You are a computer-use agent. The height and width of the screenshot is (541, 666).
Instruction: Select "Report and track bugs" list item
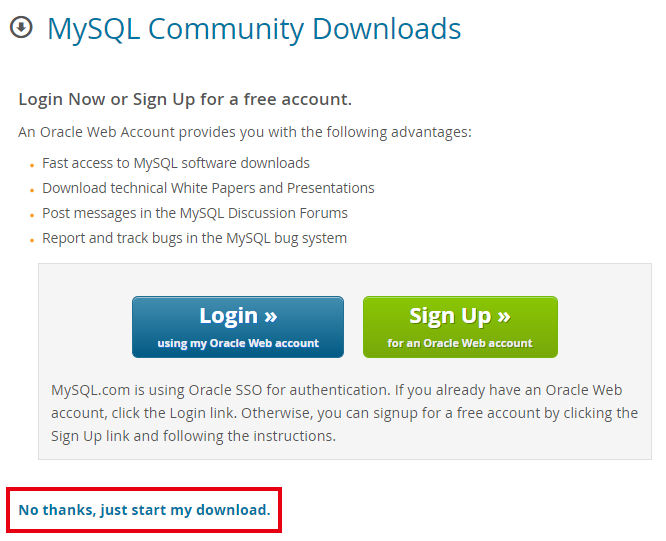[194, 238]
